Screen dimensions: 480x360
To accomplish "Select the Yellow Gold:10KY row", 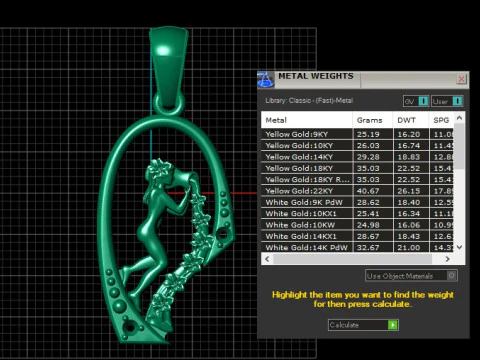I will [357, 146].
